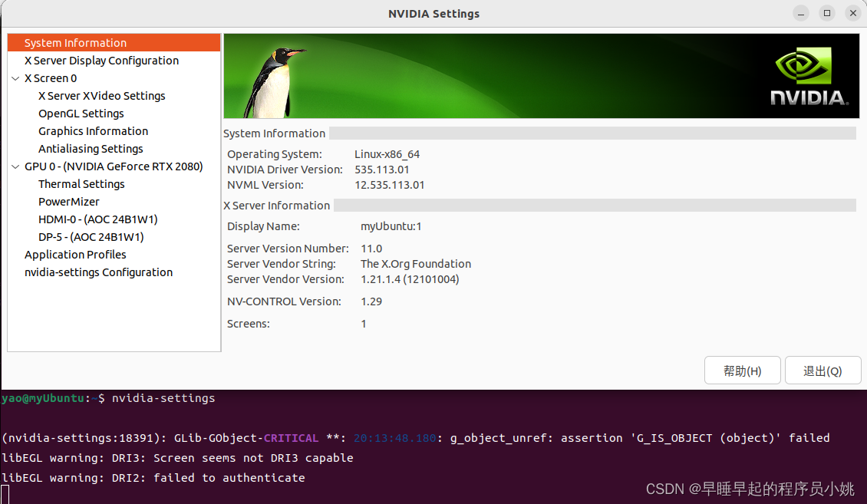Minimize the NVIDIA Settings window

tap(801, 13)
